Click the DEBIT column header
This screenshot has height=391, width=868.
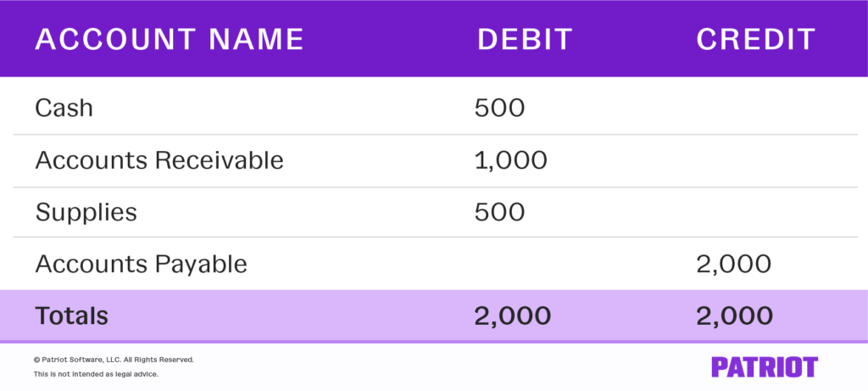point(525,39)
